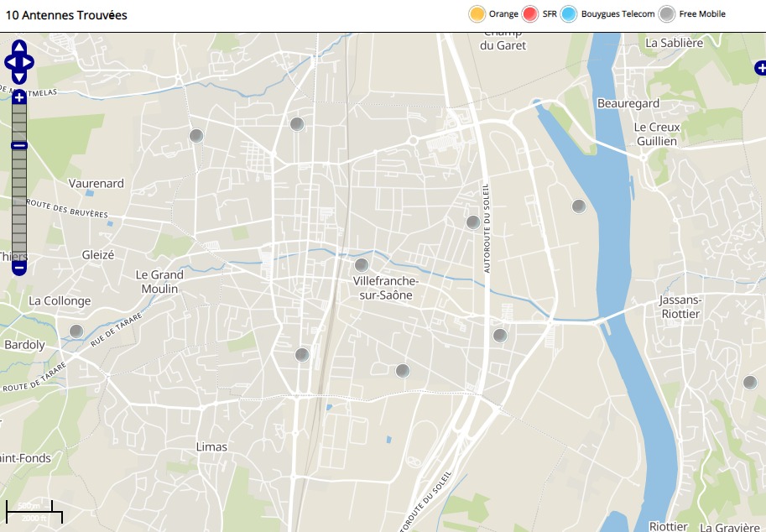
Task: Toggle the Bouygues Telecom operator filter
Action: click(x=570, y=14)
